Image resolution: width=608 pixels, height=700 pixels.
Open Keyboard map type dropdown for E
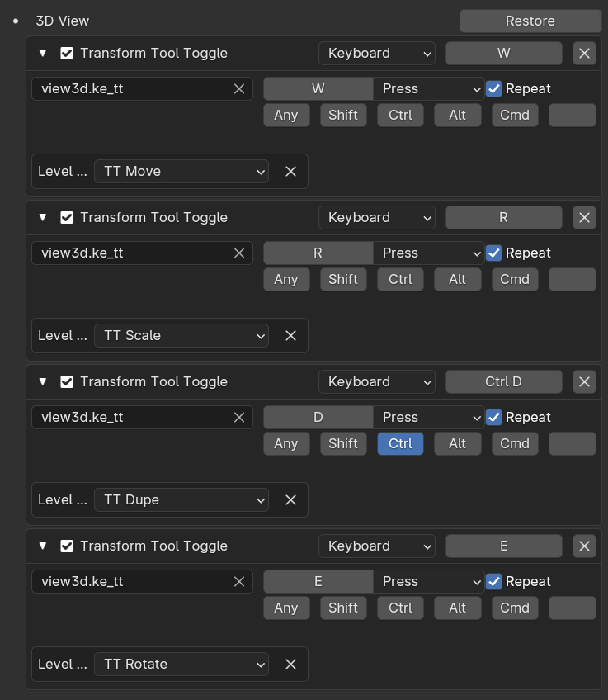(377, 546)
